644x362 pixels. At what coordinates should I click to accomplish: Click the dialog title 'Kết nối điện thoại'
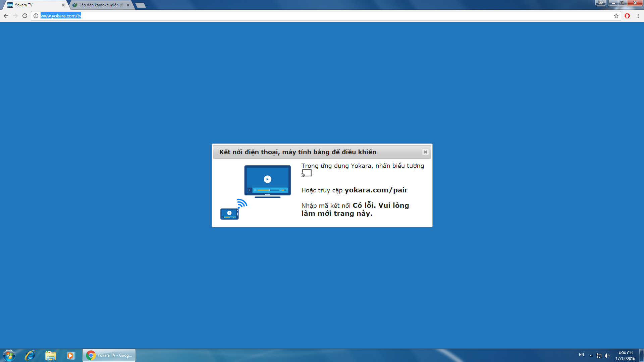[x=298, y=152]
